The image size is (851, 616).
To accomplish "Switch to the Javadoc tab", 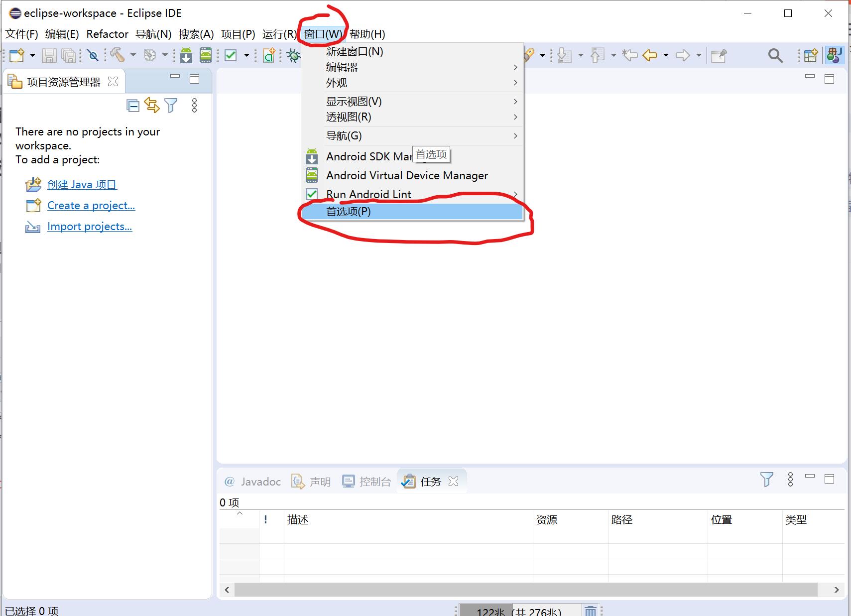I will (252, 482).
